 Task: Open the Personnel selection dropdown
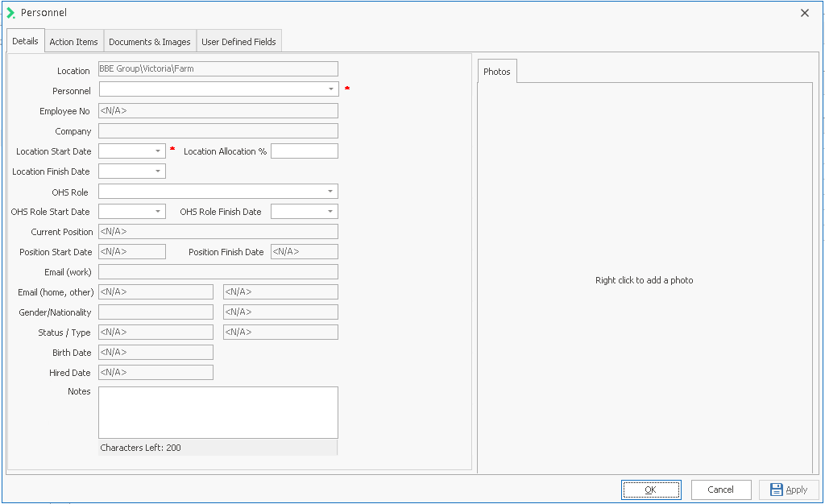pos(330,90)
